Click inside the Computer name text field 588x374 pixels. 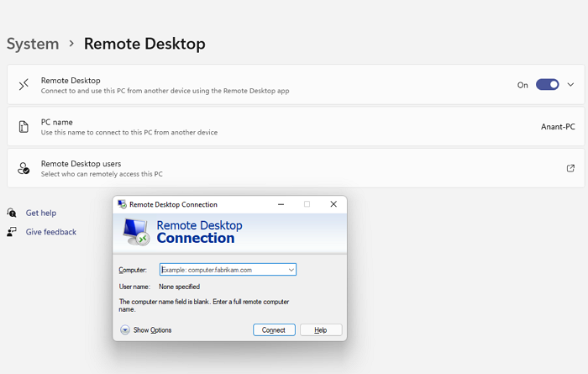tap(222, 270)
